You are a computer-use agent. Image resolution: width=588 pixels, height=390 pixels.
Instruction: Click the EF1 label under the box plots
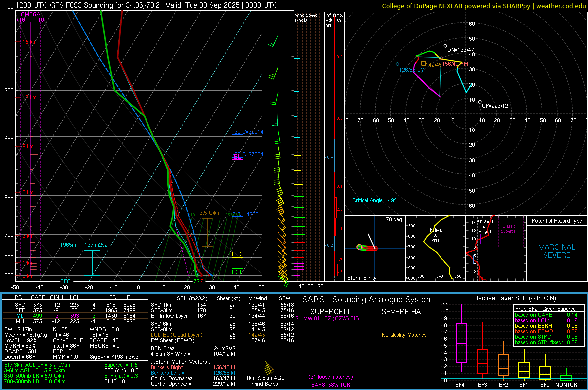(524, 385)
